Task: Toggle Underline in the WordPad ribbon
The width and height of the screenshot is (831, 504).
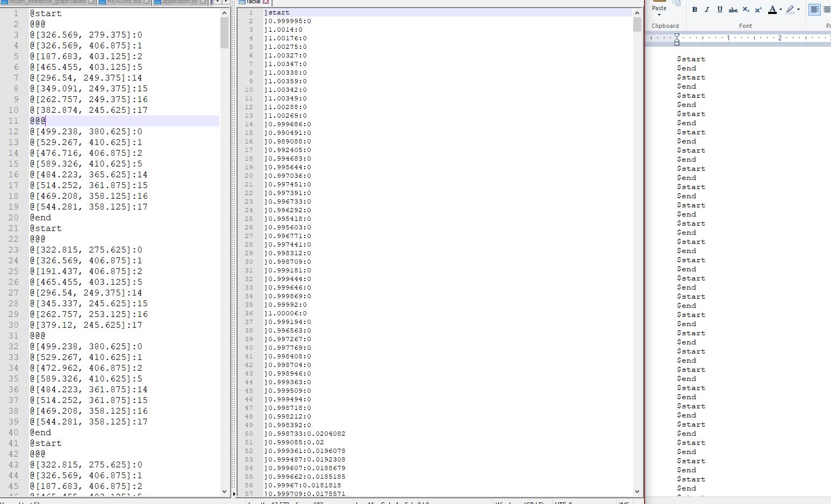Action: [720, 10]
